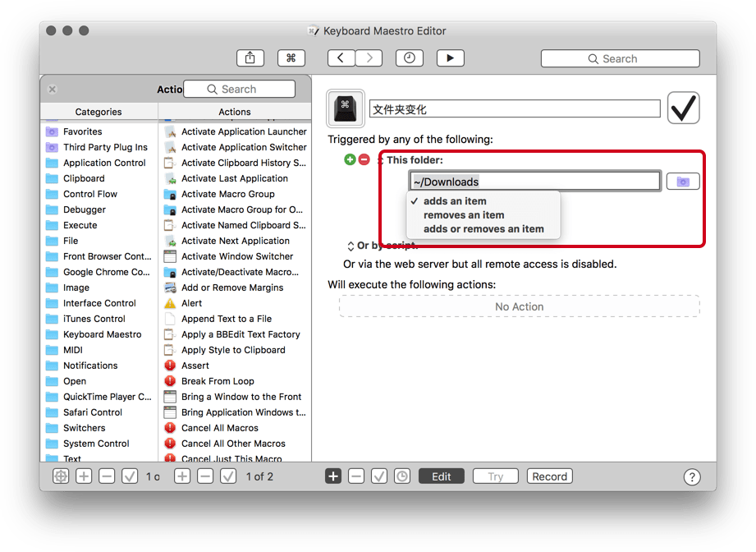This screenshot has width=756, height=552.
Task: Toggle the macro group enable checkbox at bottom left
Action: [130, 476]
